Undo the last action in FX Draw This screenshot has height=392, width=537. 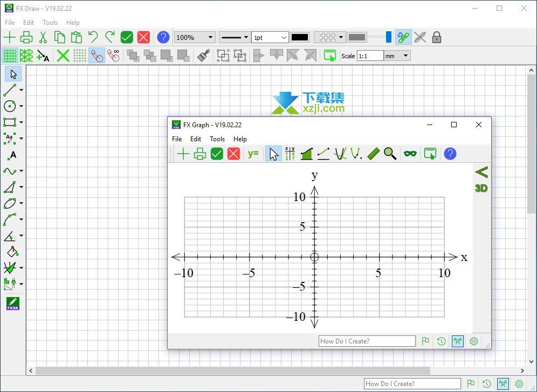(93, 37)
